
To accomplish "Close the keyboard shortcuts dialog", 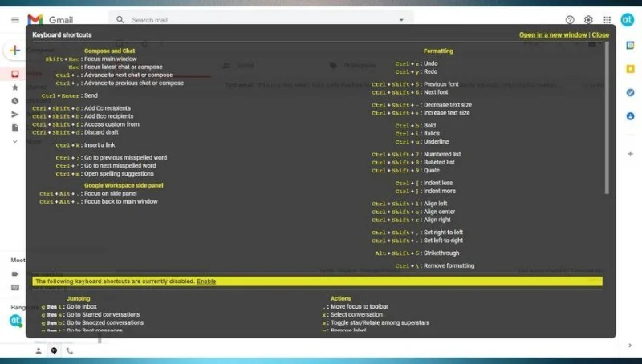I will click(x=600, y=35).
